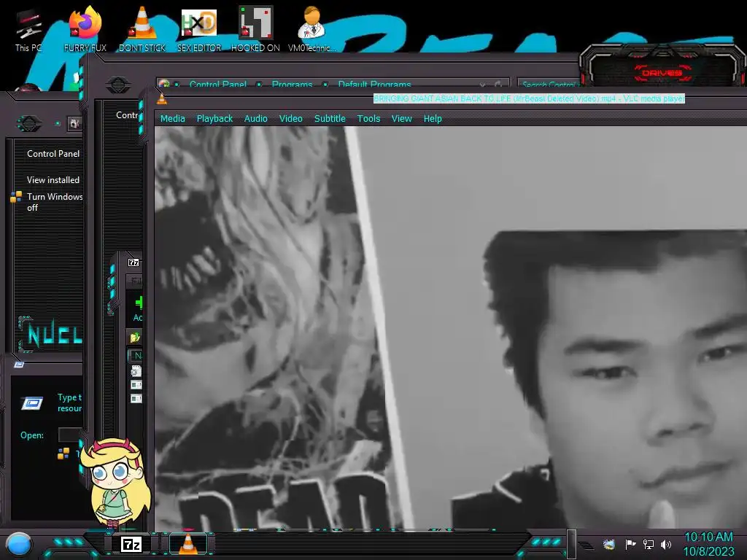Click the weather tray icon
The width and height of the screenshot is (747, 560).
608,544
